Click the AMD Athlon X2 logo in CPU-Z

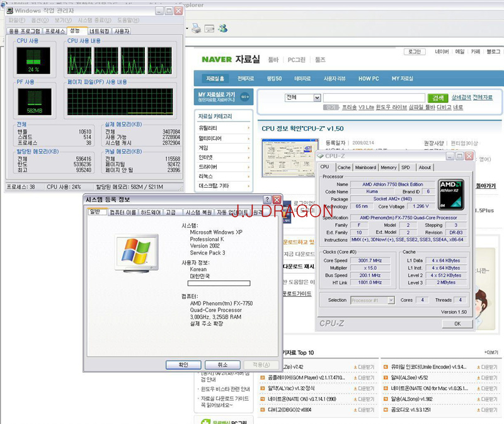pos(451,195)
